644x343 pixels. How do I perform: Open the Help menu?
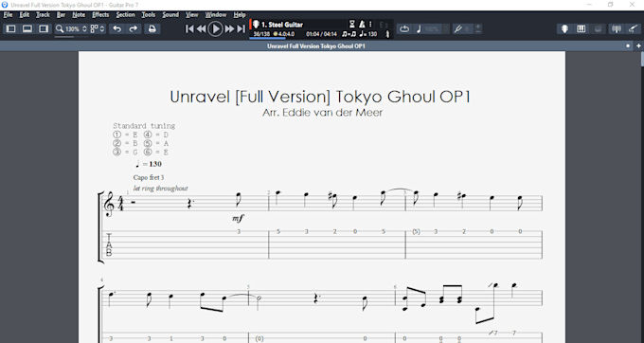tap(240, 15)
